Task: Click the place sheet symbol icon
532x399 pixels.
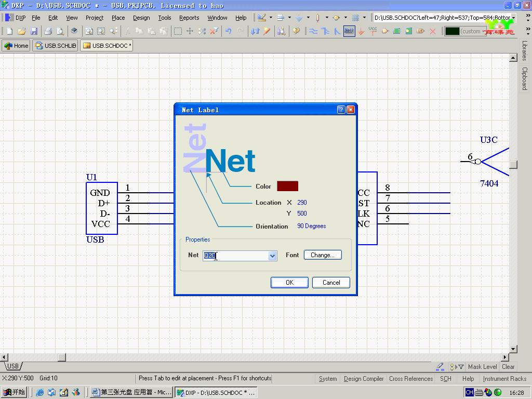Action: [x=396, y=31]
